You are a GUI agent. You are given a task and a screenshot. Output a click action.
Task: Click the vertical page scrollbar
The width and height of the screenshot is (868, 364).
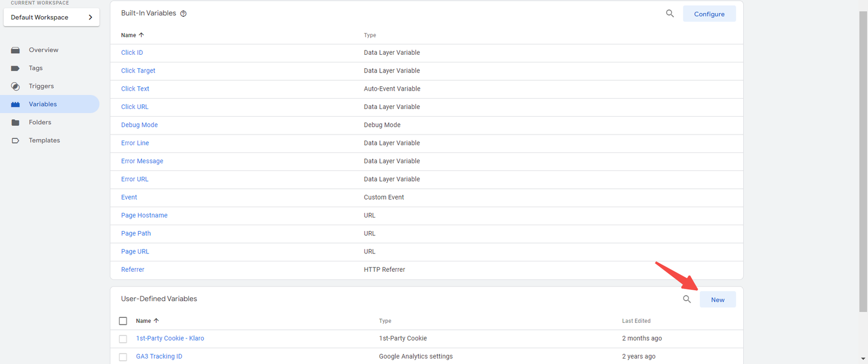tap(863, 162)
